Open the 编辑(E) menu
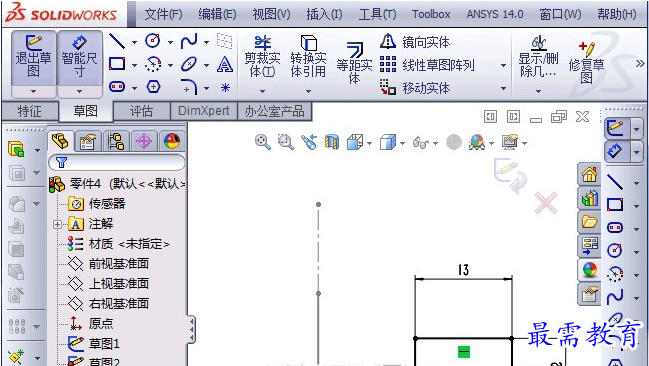The image size is (649, 366). coord(217,14)
